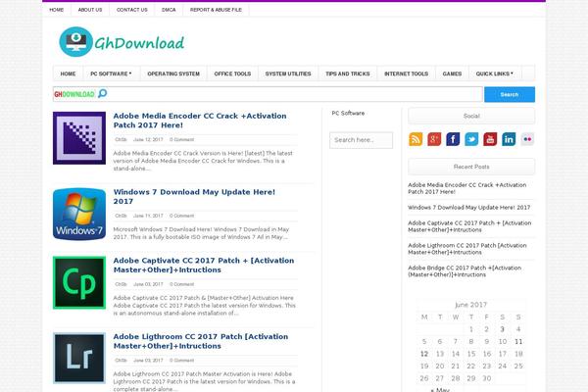This screenshot has width=588, height=392.
Task: Click 0 Comment under Windows 7 post
Action: (181, 216)
